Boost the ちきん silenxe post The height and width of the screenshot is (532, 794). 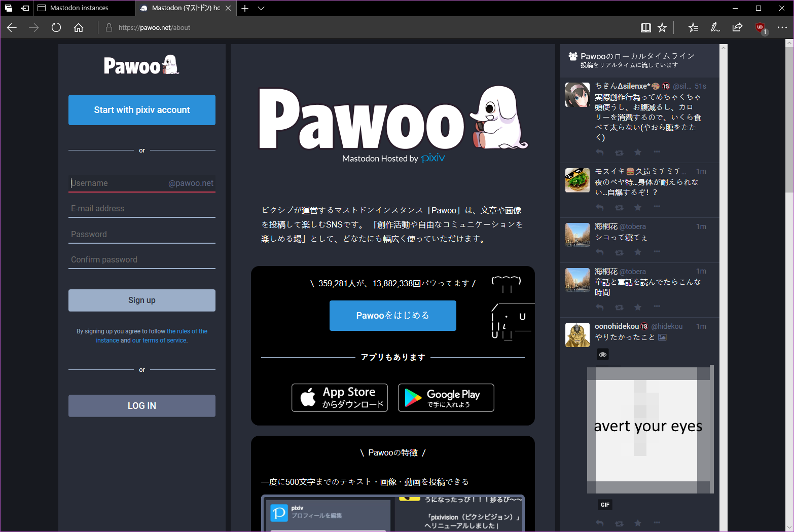pos(619,153)
